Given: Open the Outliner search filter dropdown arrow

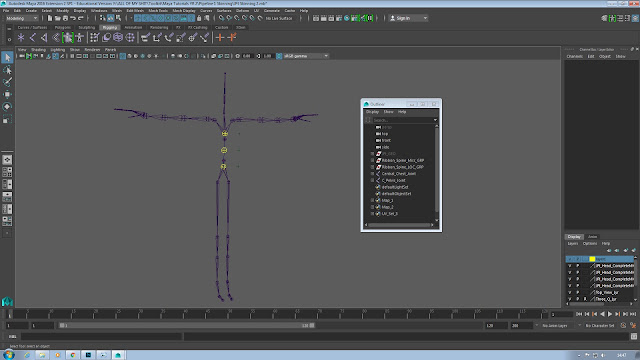Looking at the screenshot, I should pos(435,120).
